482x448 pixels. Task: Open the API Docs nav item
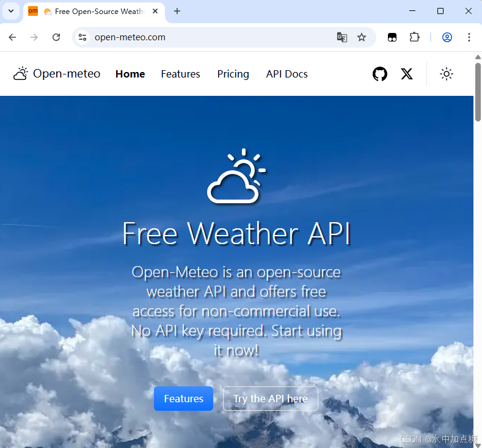287,74
